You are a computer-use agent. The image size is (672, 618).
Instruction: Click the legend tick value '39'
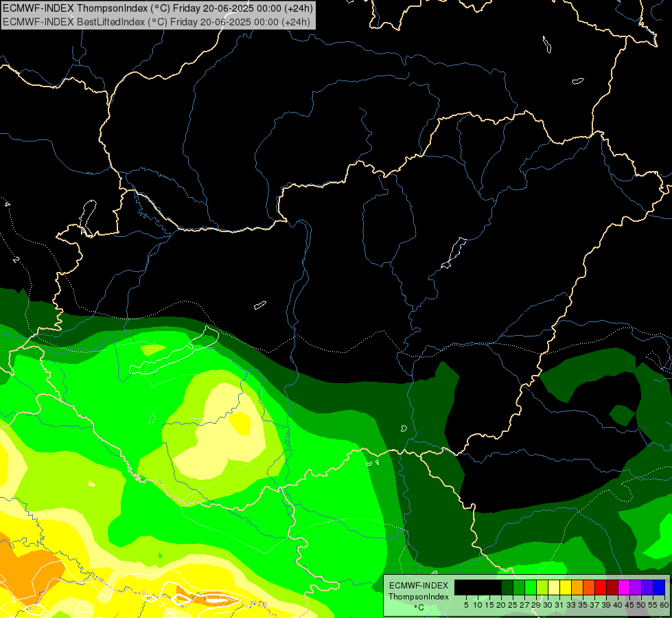click(606, 605)
